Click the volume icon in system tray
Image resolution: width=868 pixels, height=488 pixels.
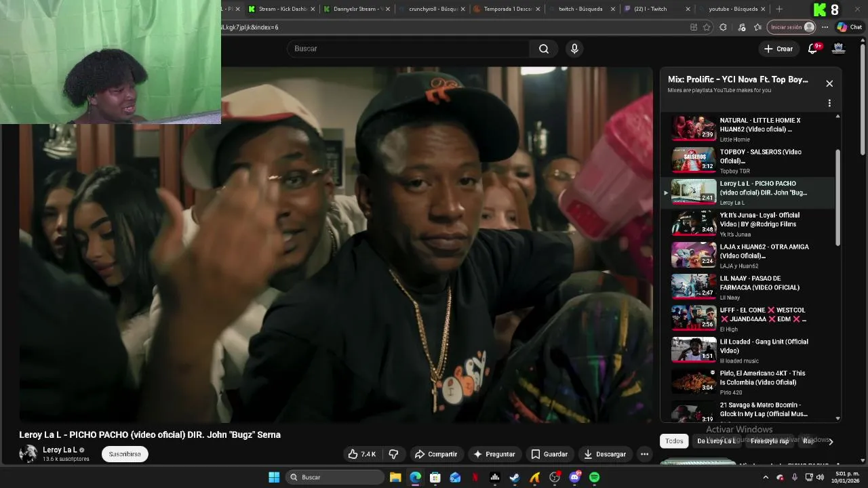point(820,477)
